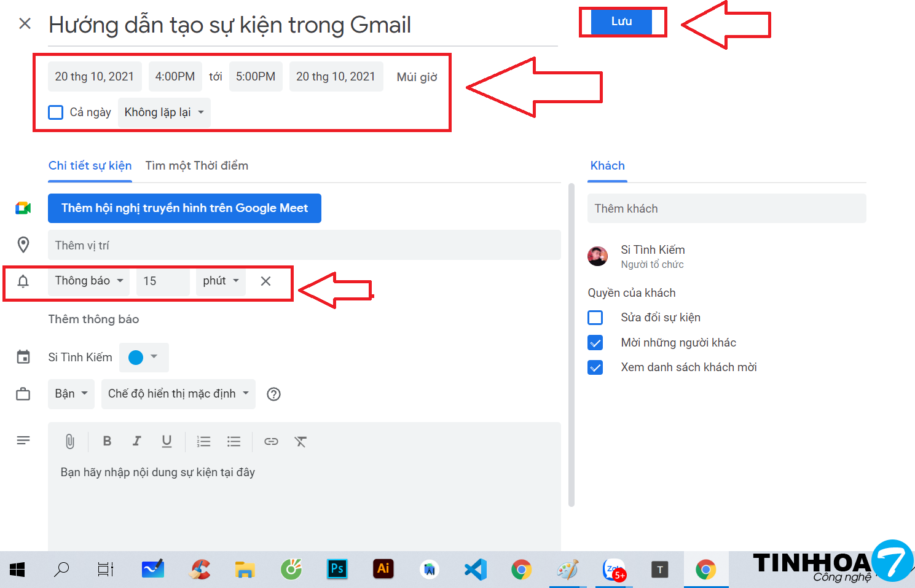
Task: Click the attach file paperclip icon
Action: pyautogui.click(x=70, y=441)
